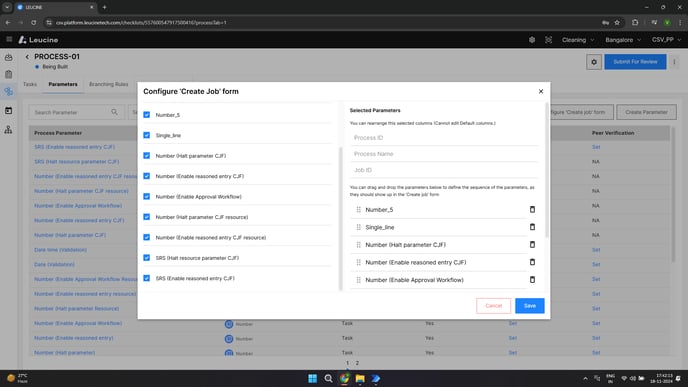Remove Number (Enable Approval Workflow) selected row

(x=532, y=280)
